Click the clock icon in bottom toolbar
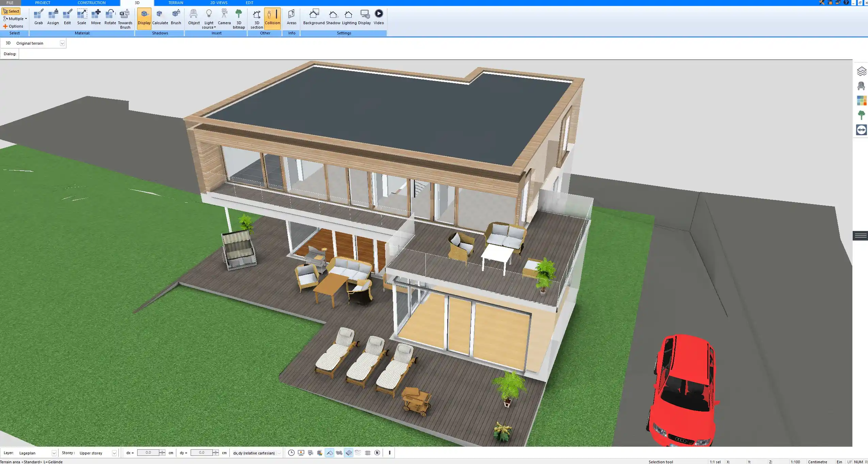Screen dimensions: 868x464 [x=291, y=453]
